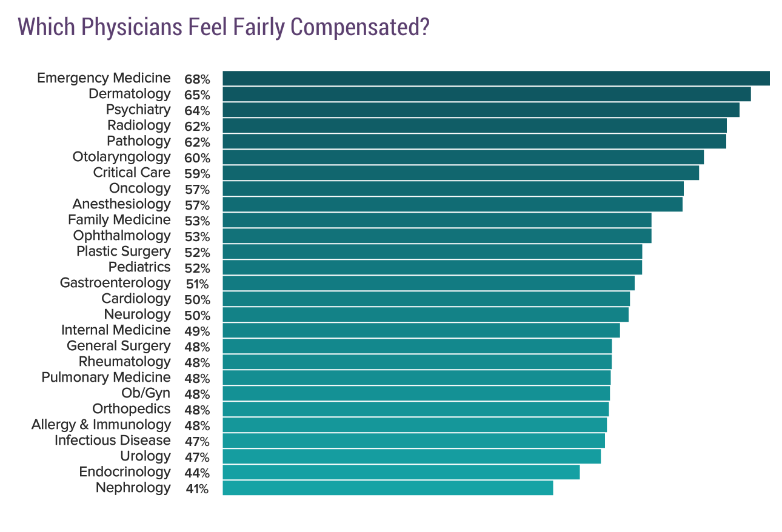Click the Endocrinology 44% value
This screenshot has height=532, width=782.
click(197, 473)
